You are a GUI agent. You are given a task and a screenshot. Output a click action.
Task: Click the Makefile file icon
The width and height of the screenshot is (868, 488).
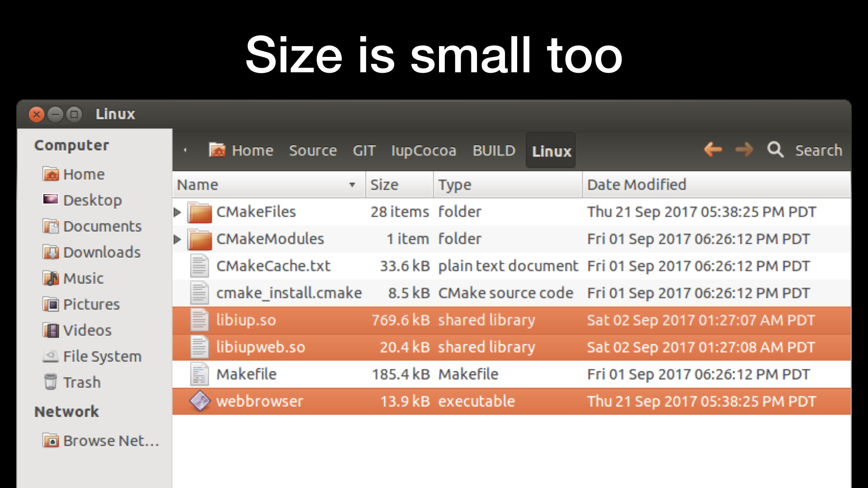(x=199, y=374)
